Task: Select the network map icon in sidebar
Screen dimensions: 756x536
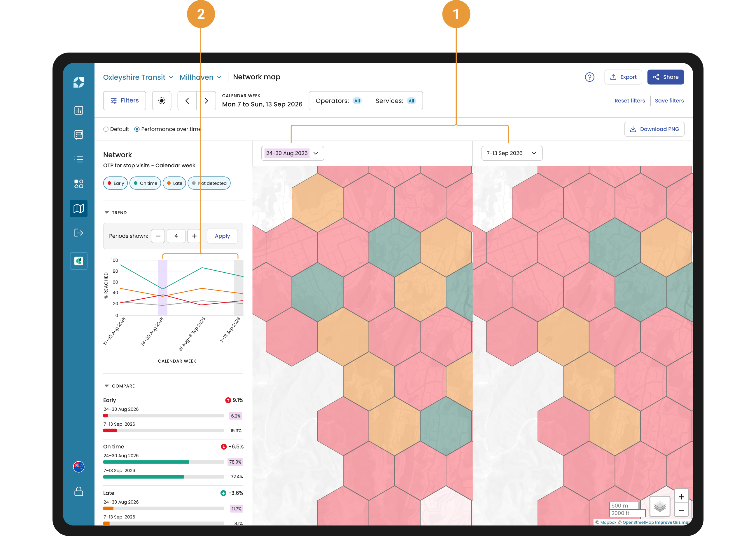Action: (x=78, y=208)
